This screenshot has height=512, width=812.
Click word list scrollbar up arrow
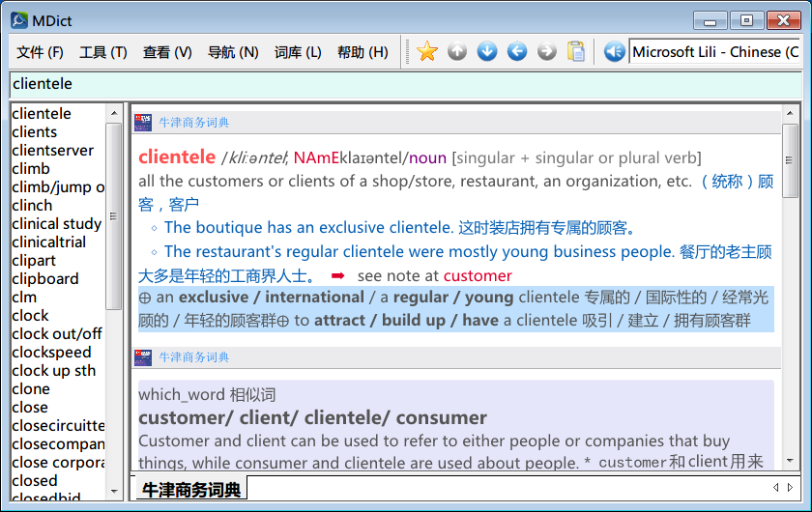pos(114,113)
